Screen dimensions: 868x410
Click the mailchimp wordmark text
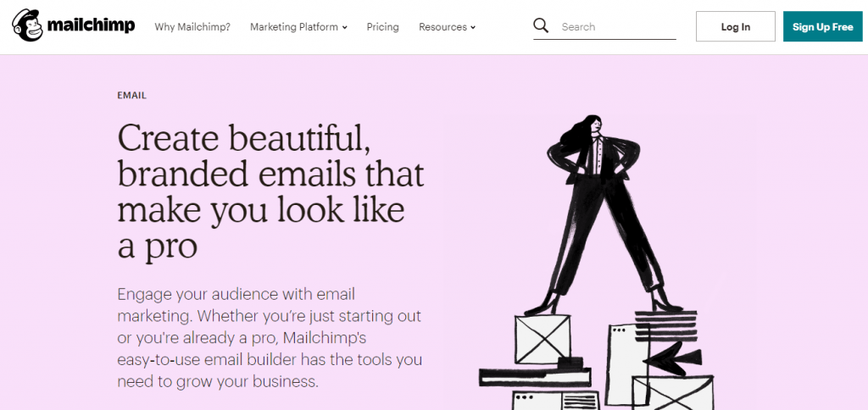pyautogui.click(x=92, y=26)
